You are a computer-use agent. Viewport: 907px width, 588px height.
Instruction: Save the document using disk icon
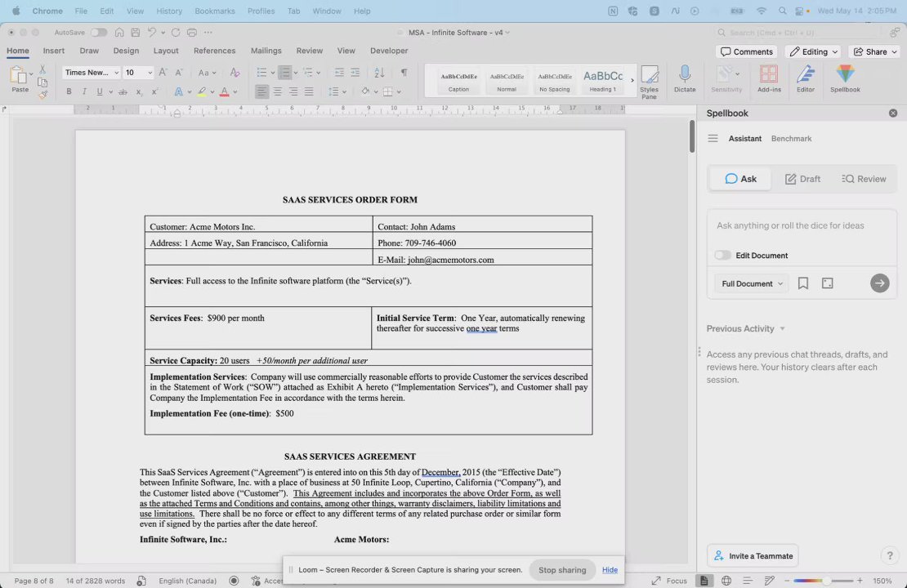click(x=135, y=33)
